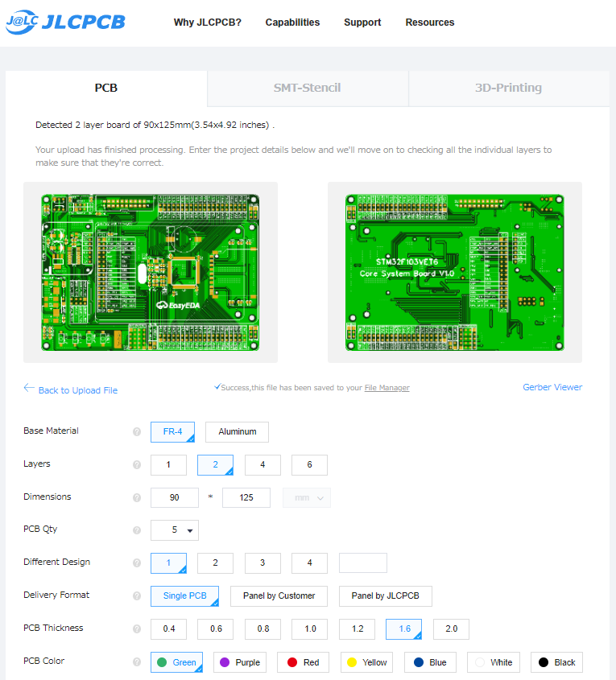Select Aluminum base material
Screen dimensions: 616x680
click(x=238, y=432)
